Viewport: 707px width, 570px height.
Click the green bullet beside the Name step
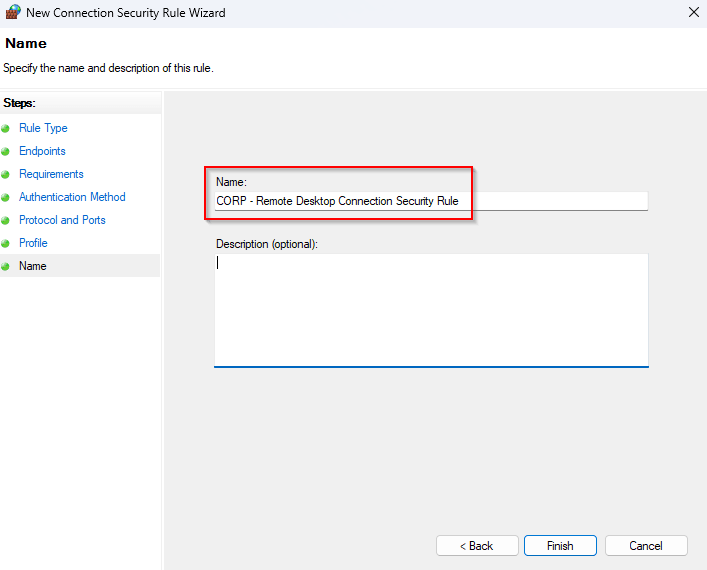6,267
